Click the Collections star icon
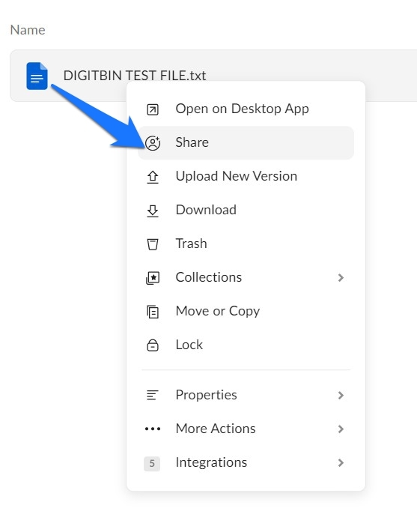 click(x=153, y=278)
